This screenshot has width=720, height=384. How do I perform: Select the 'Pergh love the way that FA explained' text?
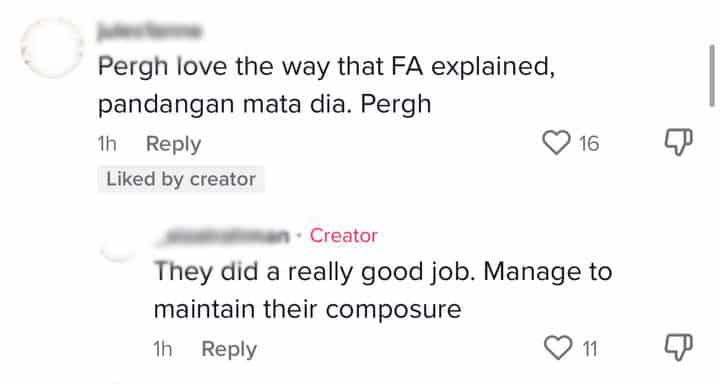click(x=326, y=67)
